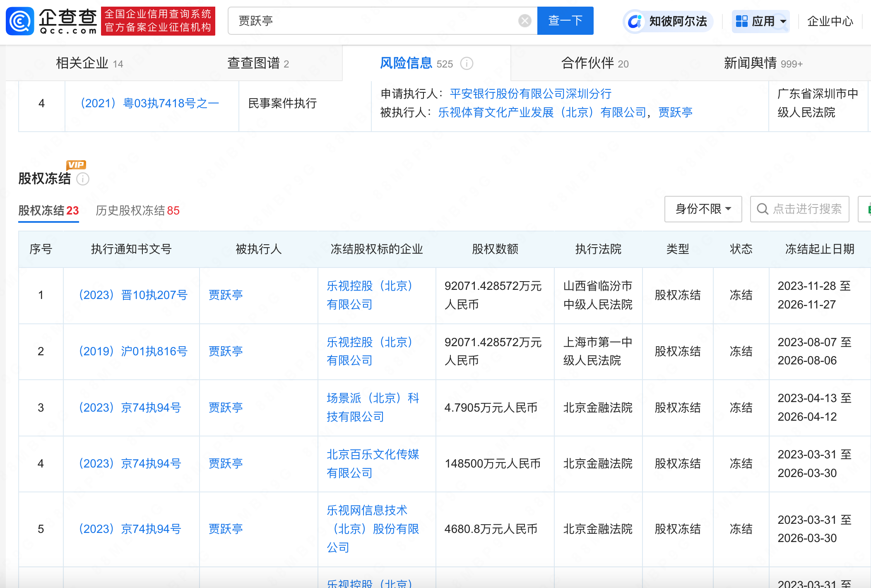Click 上海市第一中级人民法院 court cell
This screenshot has width=871, height=588.
[x=598, y=351]
